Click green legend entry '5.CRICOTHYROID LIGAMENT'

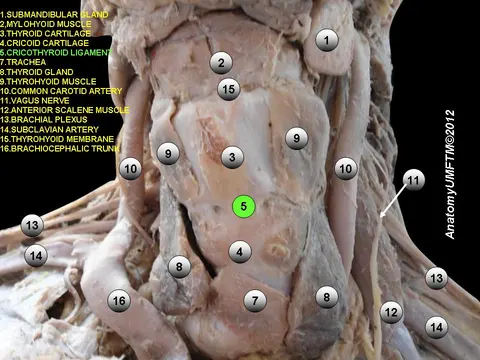click(56, 53)
